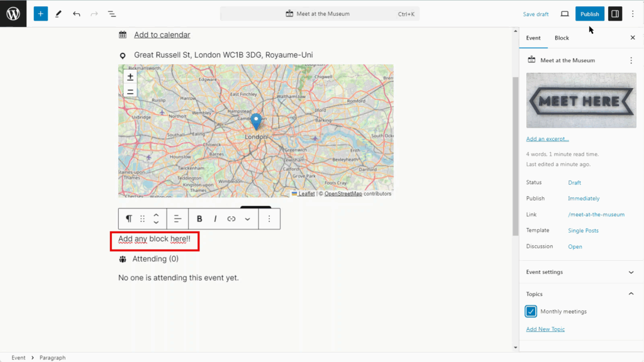
Task: Click the Add to calendar link
Action: pos(162,35)
